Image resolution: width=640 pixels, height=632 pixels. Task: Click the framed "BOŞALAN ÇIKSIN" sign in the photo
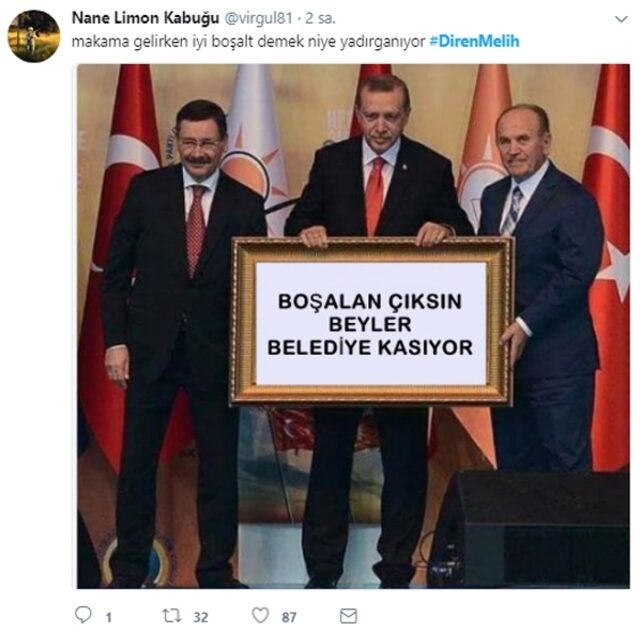[371, 322]
